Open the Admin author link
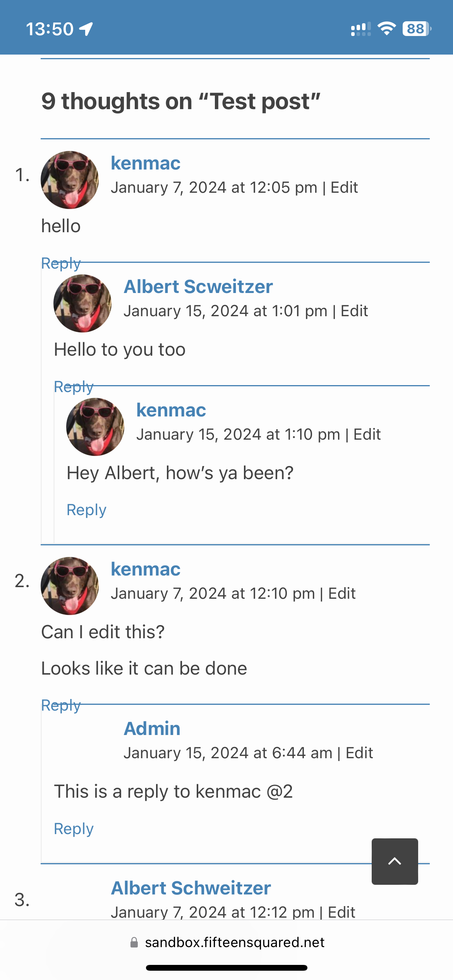Screen dimensions: 453x980 152,729
